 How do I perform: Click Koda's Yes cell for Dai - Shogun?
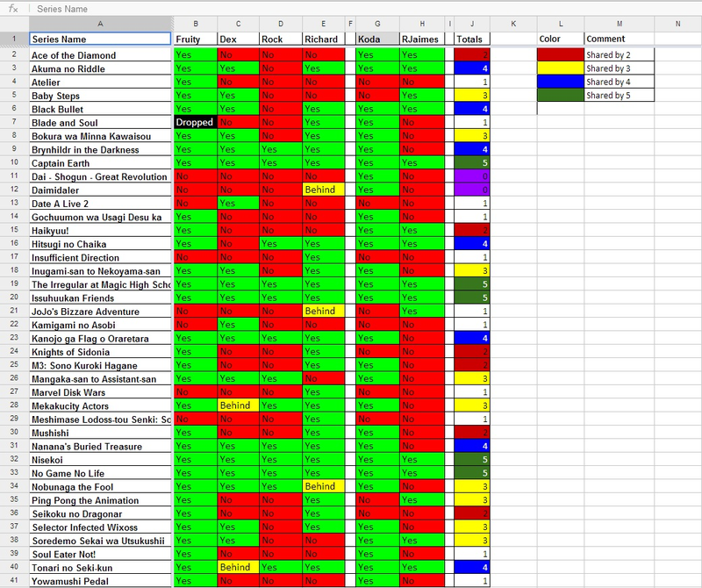[x=377, y=176]
